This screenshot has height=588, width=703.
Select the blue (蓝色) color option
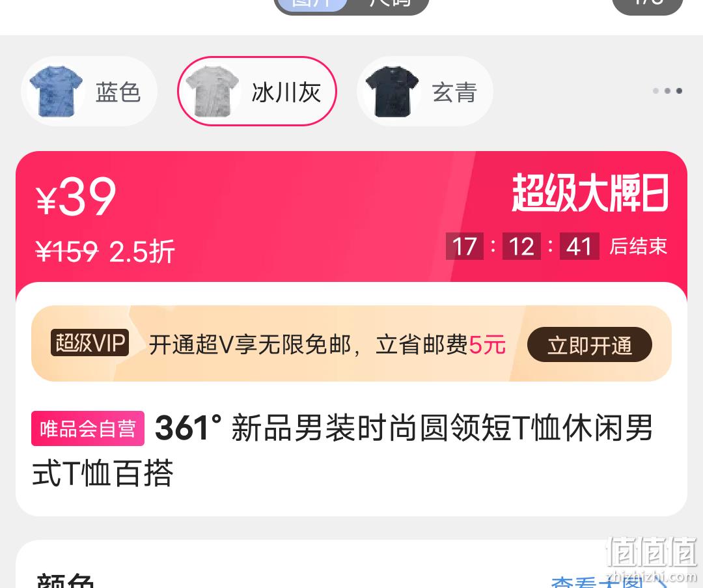coord(89,91)
